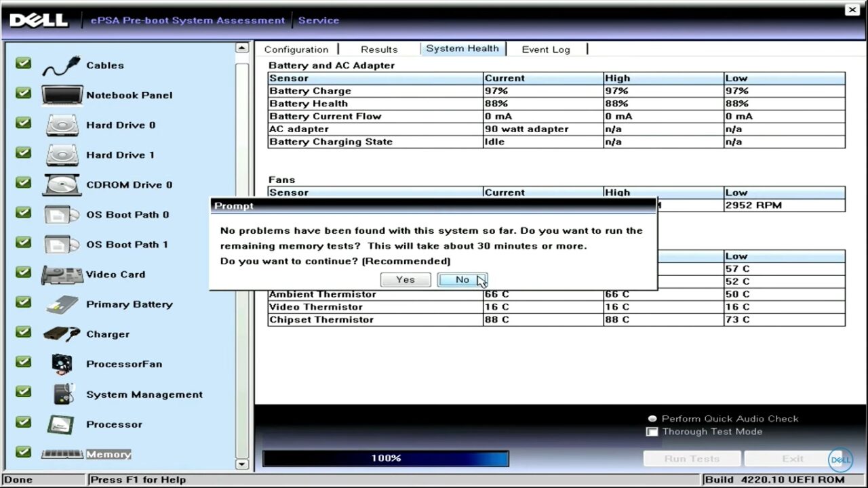Click the Charger adapter icon
868x488 pixels.
[x=62, y=334]
